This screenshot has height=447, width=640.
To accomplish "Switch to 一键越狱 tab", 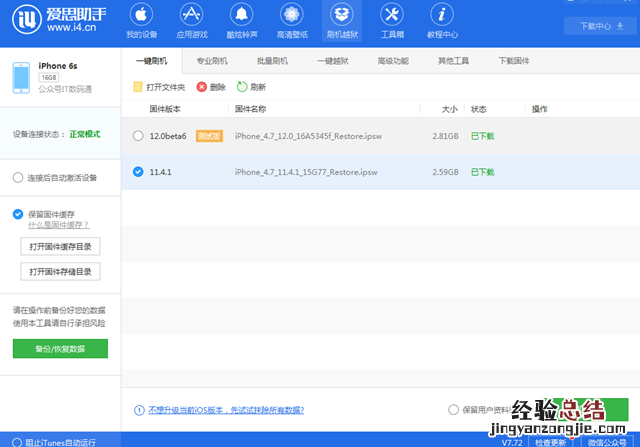I will pyautogui.click(x=333, y=61).
